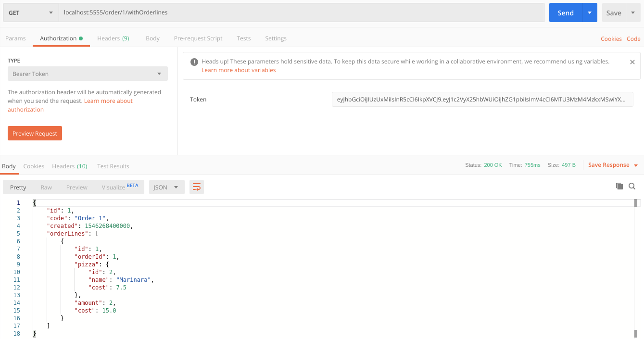The image size is (644, 339).
Task: Dismiss the Heads up warning banner
Action: click(x=632, y=62)
